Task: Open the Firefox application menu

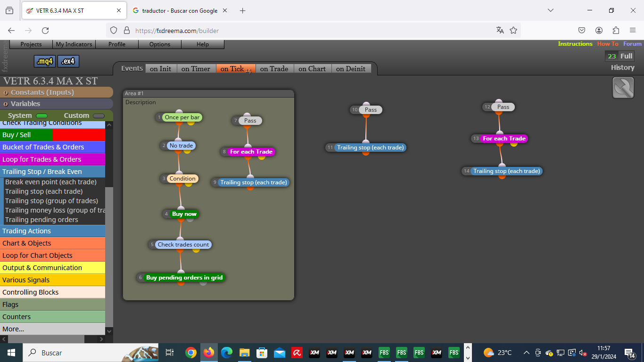Action: [x=633, y=30]
